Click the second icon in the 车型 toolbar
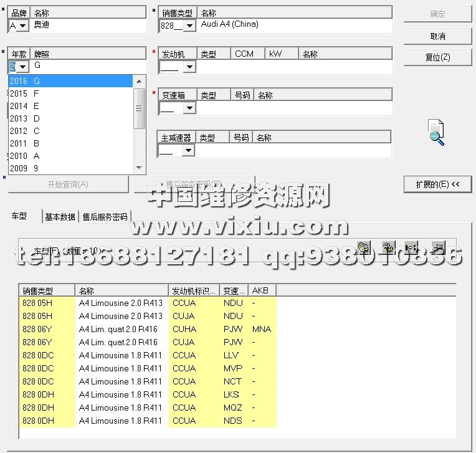 pos(387,248)
